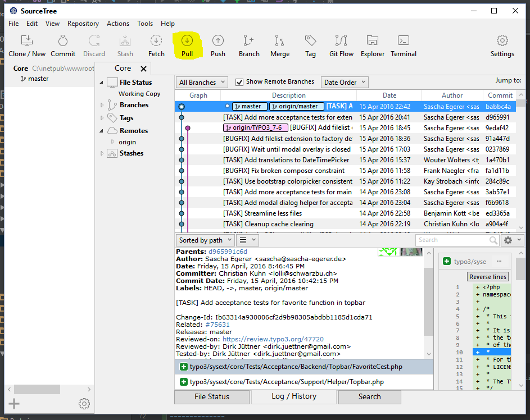Open the Sorted by path dropdown
Screen dimensions: 530x420
pyautogui.click(x=205, y=240)
